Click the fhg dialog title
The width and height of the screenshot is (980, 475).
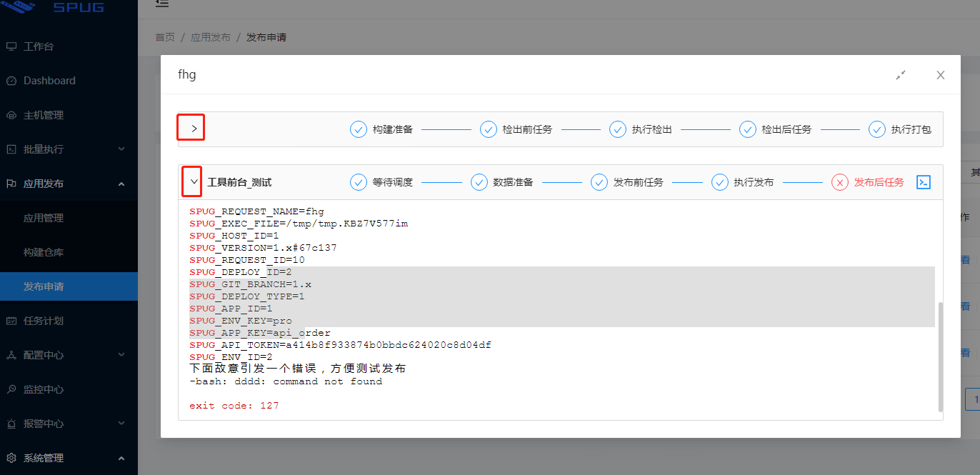[186, 74]
